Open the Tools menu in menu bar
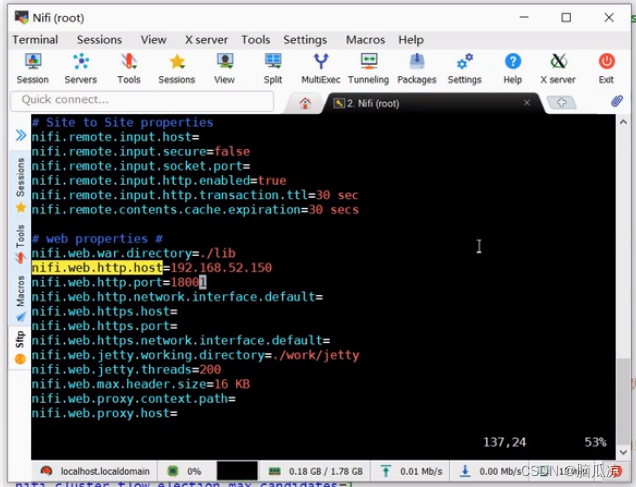 [x=256, y=40]
